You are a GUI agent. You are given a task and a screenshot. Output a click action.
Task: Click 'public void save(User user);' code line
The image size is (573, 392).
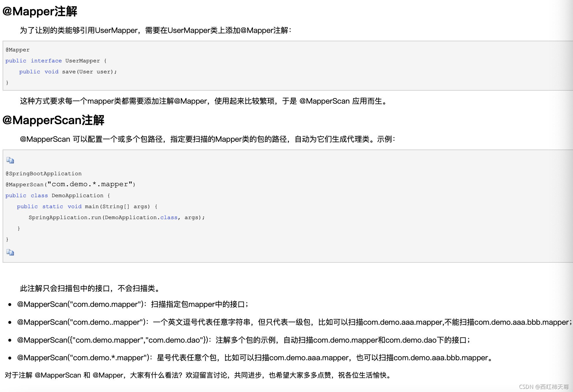68,72
